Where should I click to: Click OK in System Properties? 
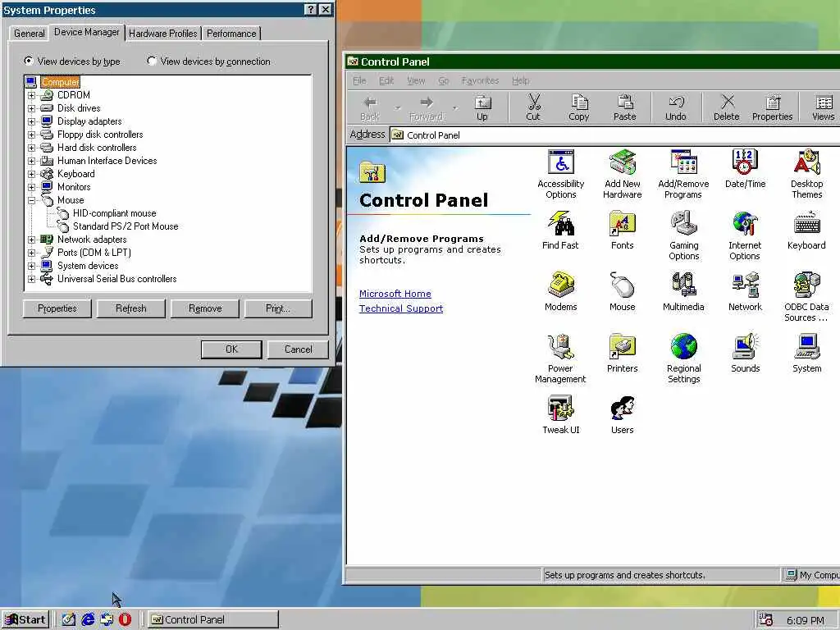coord(231,349)
